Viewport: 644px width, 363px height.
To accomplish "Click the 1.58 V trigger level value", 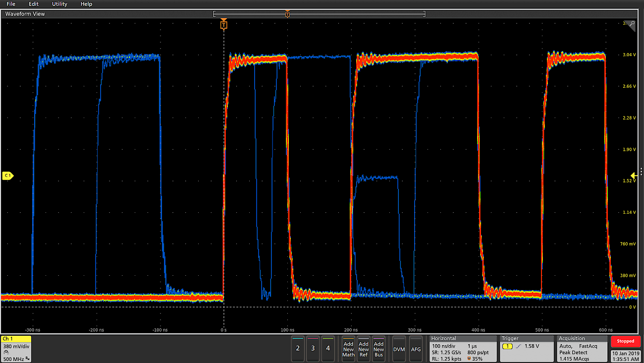I will (x=531, y=346).
